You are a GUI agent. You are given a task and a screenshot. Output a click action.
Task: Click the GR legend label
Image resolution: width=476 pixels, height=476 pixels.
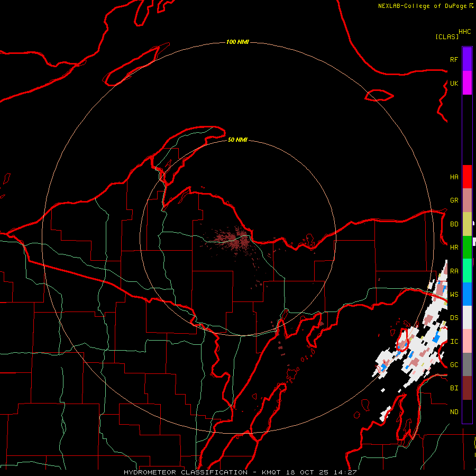(454, 200)
